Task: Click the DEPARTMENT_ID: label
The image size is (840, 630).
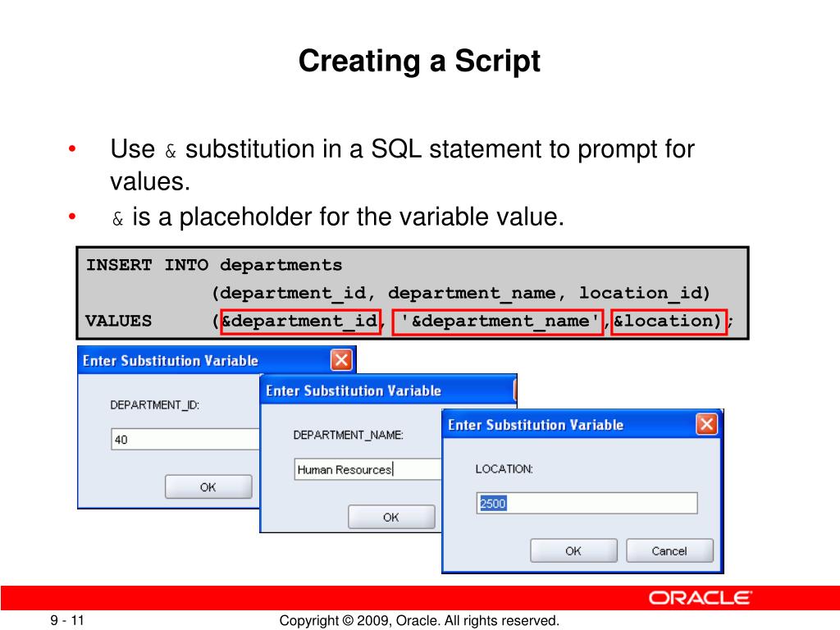Action: coord(154,405)
